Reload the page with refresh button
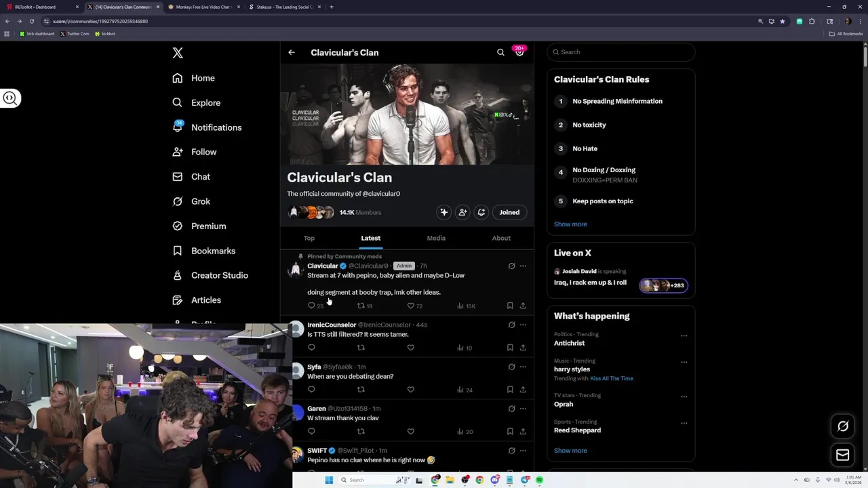 31,21
